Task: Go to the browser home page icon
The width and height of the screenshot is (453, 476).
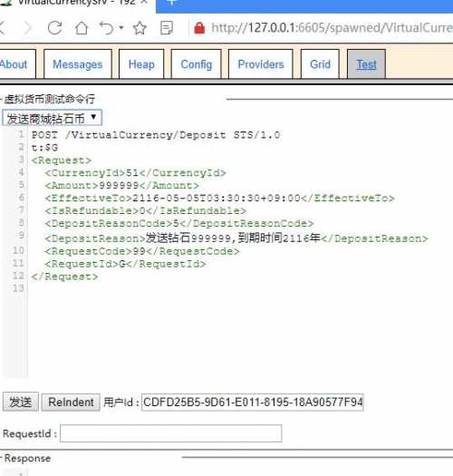Action: pos(82,28)
